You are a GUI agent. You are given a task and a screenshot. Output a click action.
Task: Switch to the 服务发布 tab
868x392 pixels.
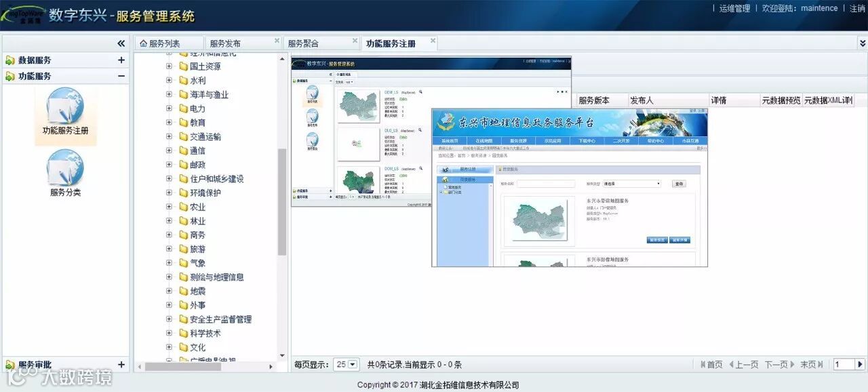[x=243, y=43]
